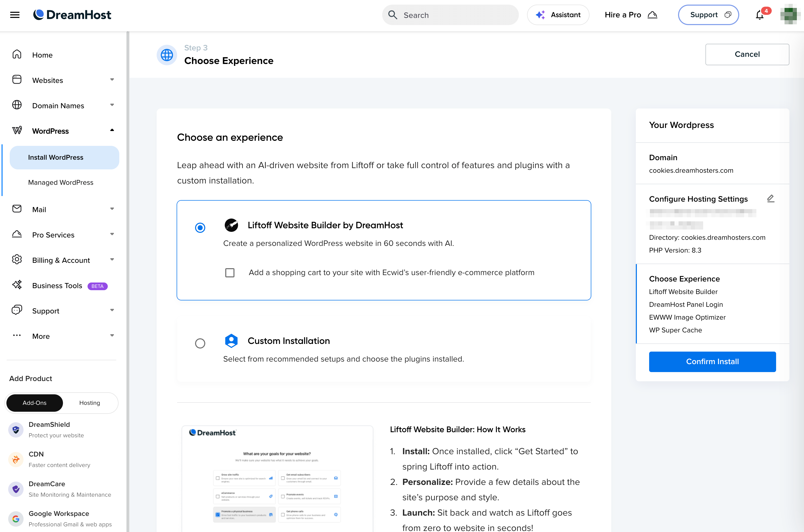Open Install WordPress menu item
Viewport: 804px width, 532px height.
pyautogui.click(x=65, y=158)
